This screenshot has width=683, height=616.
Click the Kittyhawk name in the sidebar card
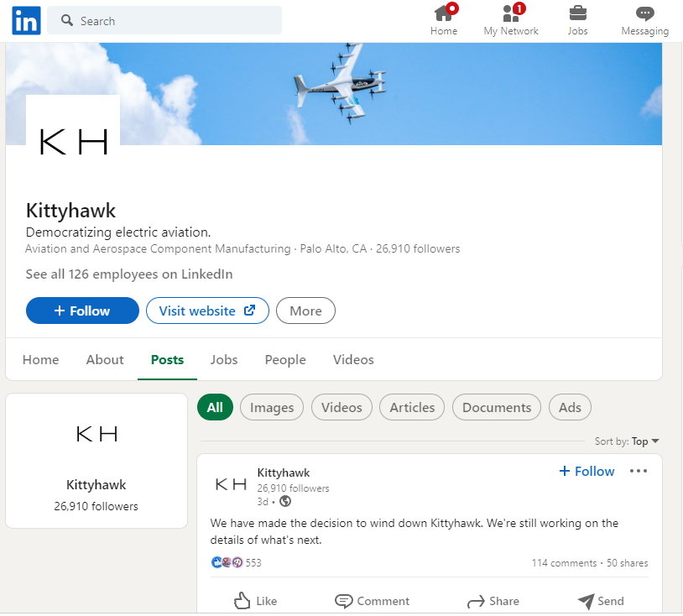(96, 484)
